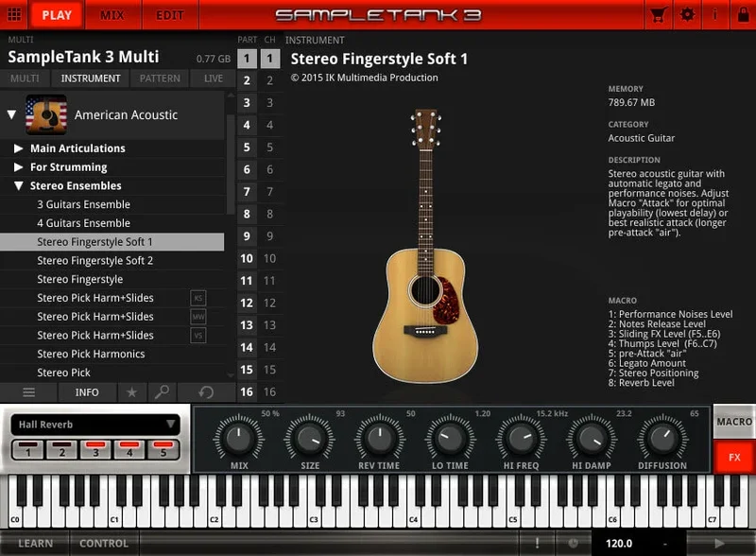The width and height of the screenshot is (756, 556).
Task: Open the LIVE browser tab
Action: (214, 78)
